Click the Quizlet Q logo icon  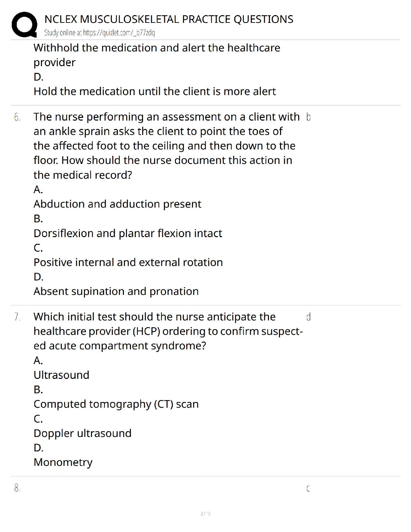(24, 24)
